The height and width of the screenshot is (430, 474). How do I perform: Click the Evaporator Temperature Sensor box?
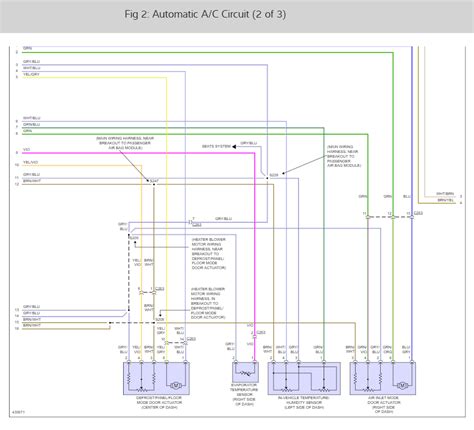coord(245,372)
